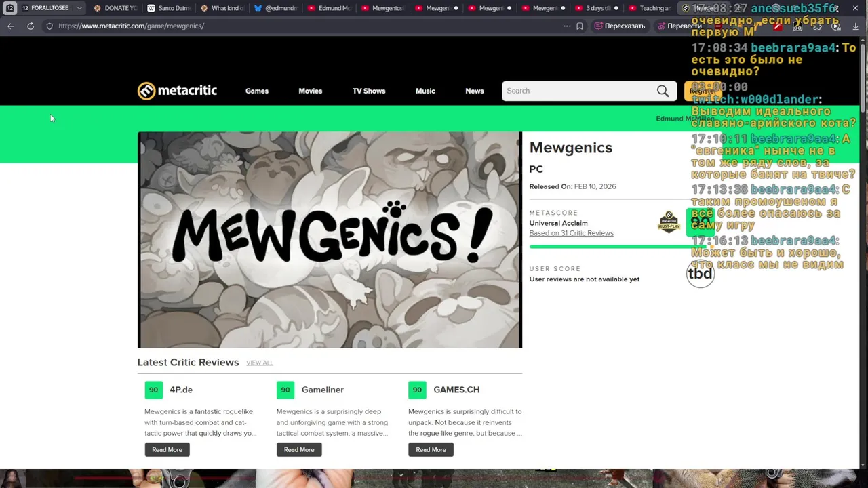
Task: Open the Gameliner publication link
Action: pyautogui.click(x=323, y=390)
